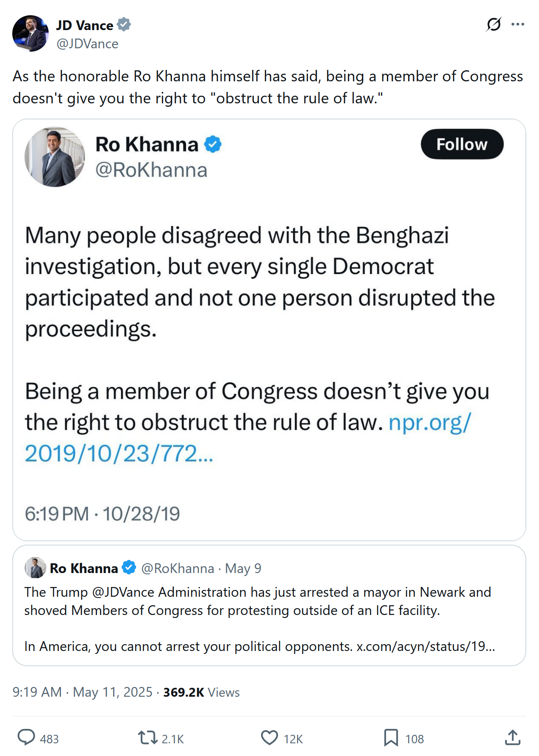Screen dimensions: 539x756
Task: Open the May 9 date of quoted tweet
Action: tap(243, 568)
